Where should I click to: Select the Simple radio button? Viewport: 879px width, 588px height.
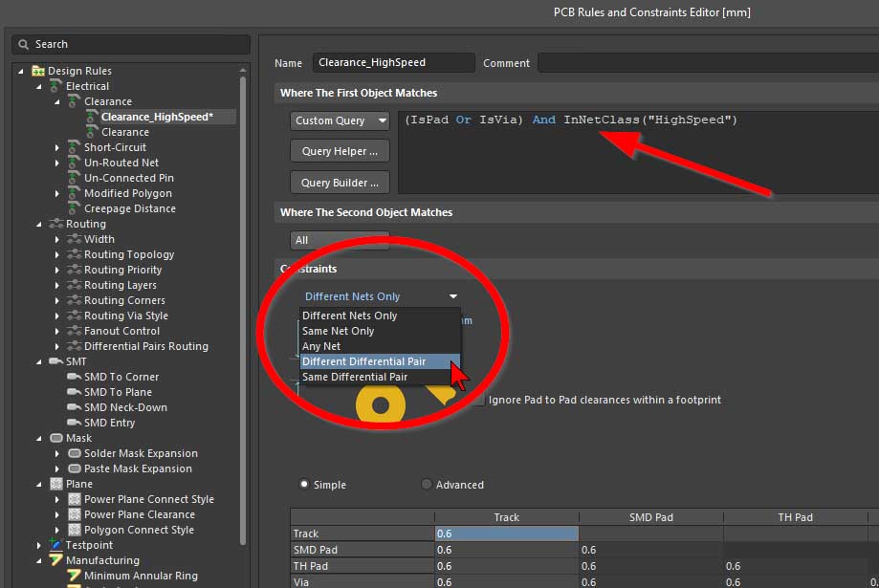pyautogui.click(x=305, y=485)
